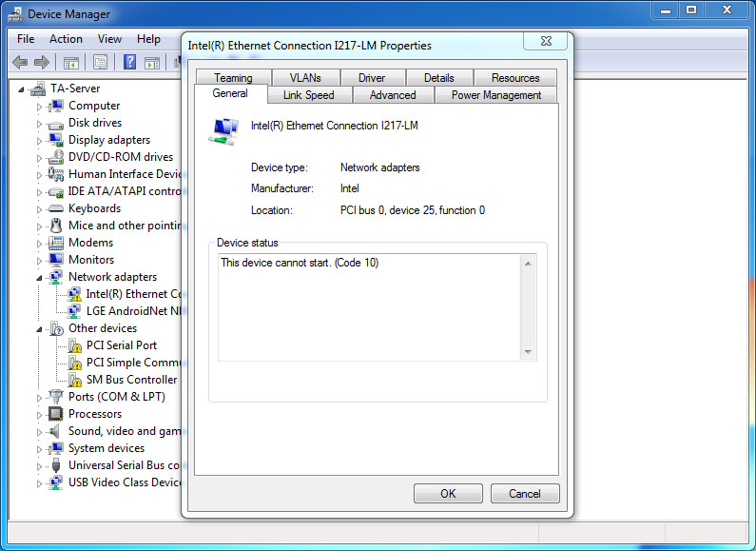The image size is (756, 551).
Task: Click the Intel(R) Ethernet warning icon in tree
Action: [74, 294]
